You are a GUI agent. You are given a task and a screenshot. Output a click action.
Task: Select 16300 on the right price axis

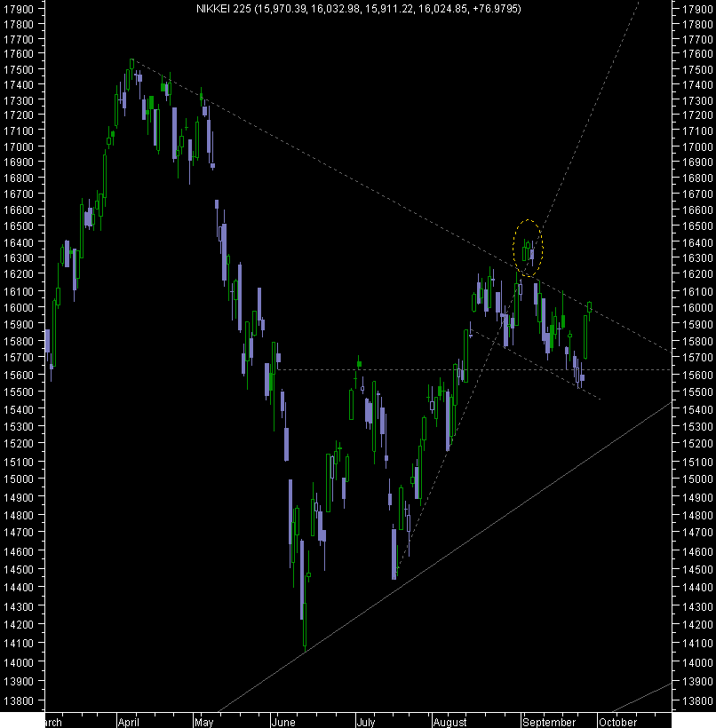(x=697, y=257)
